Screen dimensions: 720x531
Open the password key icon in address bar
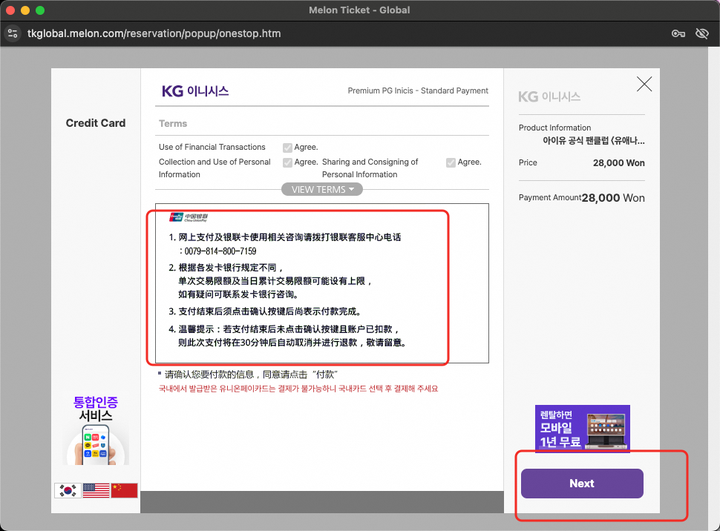coord(678,34)
